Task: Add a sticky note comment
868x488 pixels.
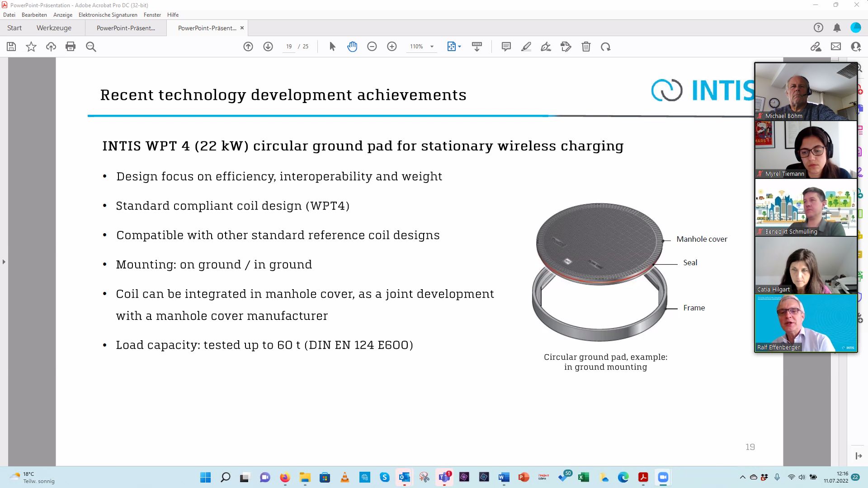Action: tap(506, 47)
